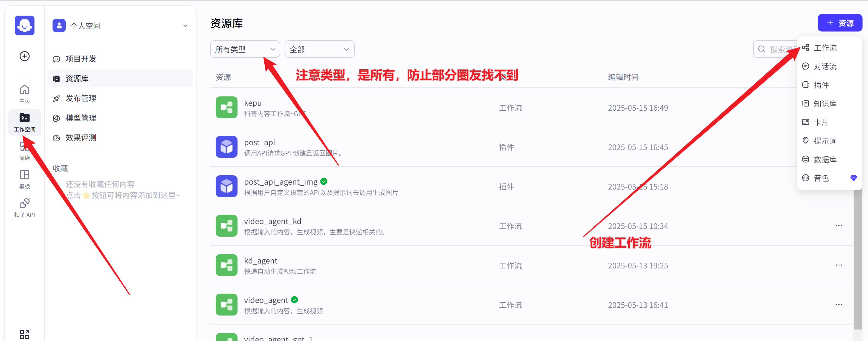Click the 2025-05-15 16:49 timestamp

[638, 108]
